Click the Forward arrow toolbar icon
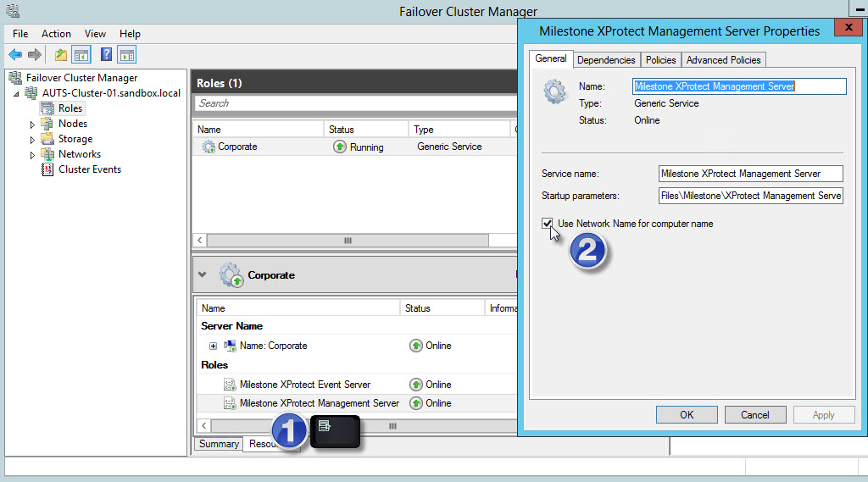Image resolution: width=868 pixels, height=482 pixels. click(34, 54)
